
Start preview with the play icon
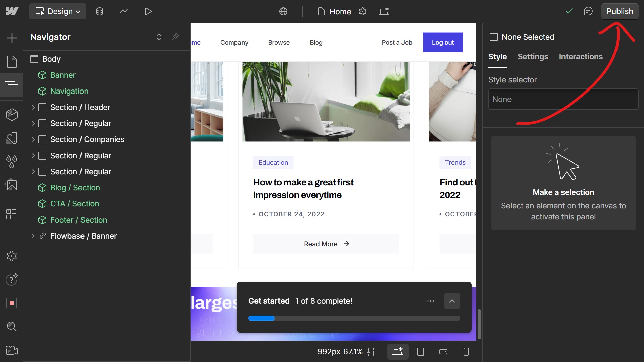coord(148,11)
